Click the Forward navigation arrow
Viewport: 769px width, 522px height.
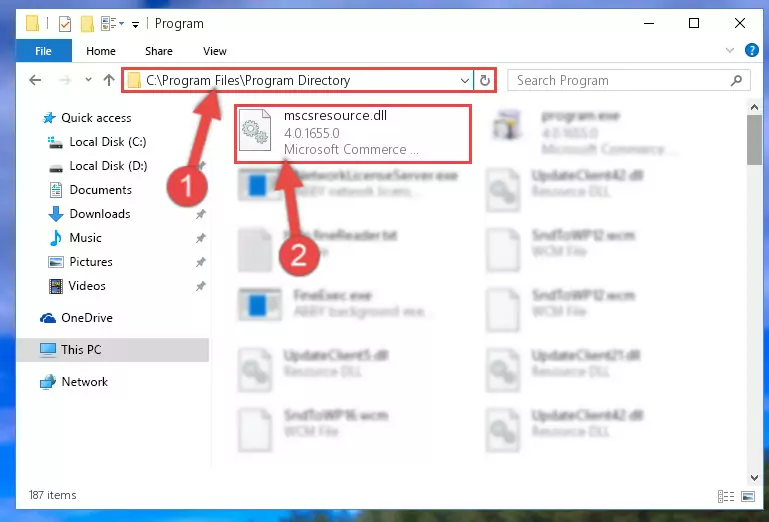click(x=65, y=80)
